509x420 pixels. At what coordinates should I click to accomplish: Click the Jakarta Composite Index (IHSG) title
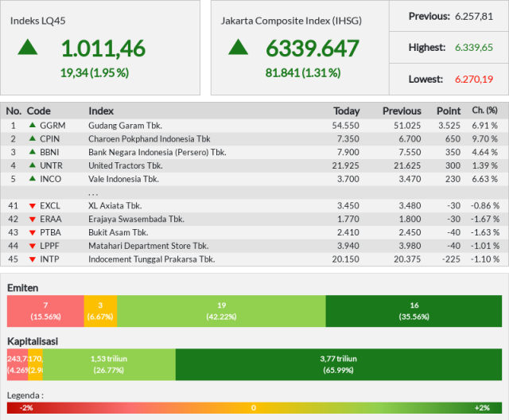point(291,21)
